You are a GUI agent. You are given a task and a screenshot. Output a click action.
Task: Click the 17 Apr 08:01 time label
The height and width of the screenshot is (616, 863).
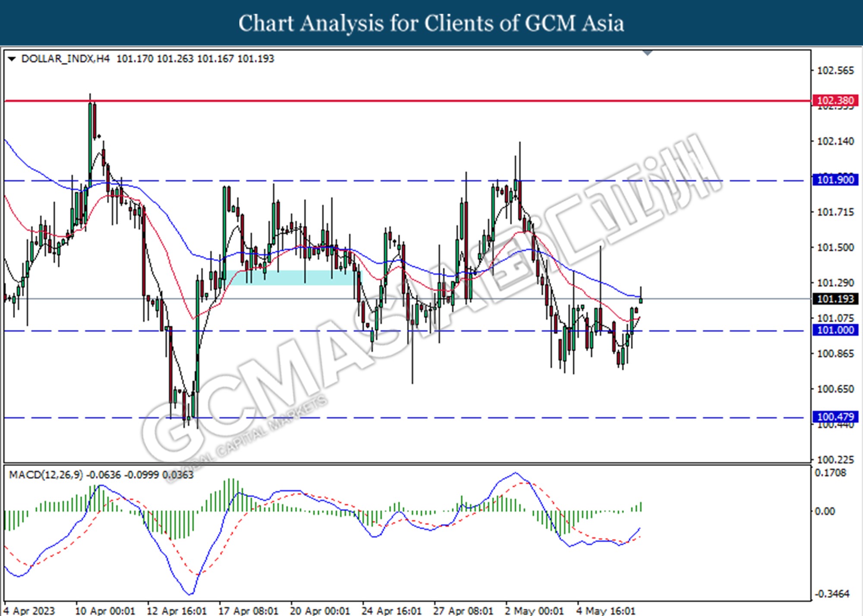248,610
